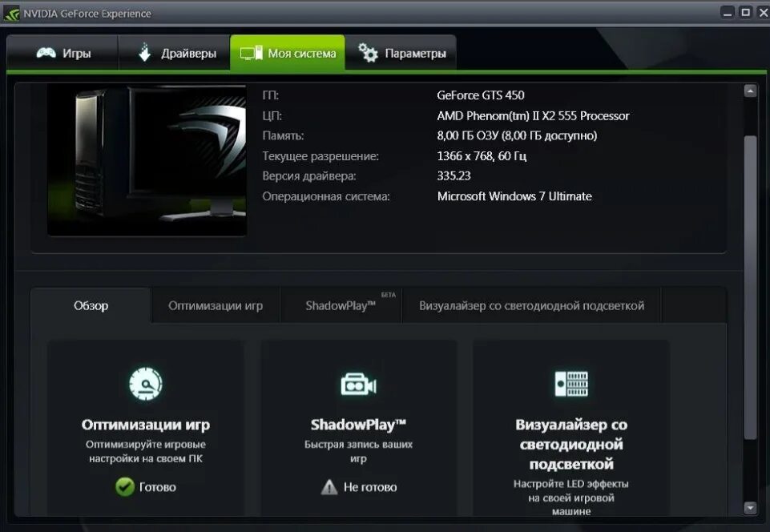This screenshot has width=770, height=532.
Task: Click the Память label
Action: tap(284, 135)
